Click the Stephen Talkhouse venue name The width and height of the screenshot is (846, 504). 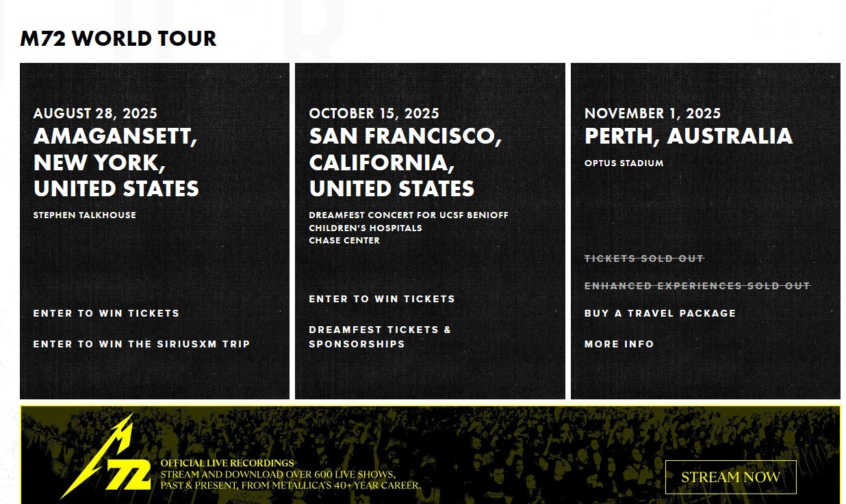click(85, 215)
